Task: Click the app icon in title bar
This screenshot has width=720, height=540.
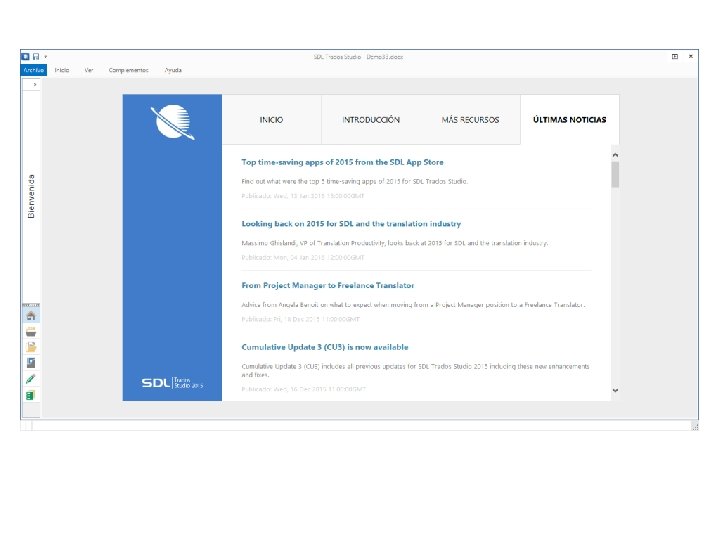Action: (x=26, y=56)
